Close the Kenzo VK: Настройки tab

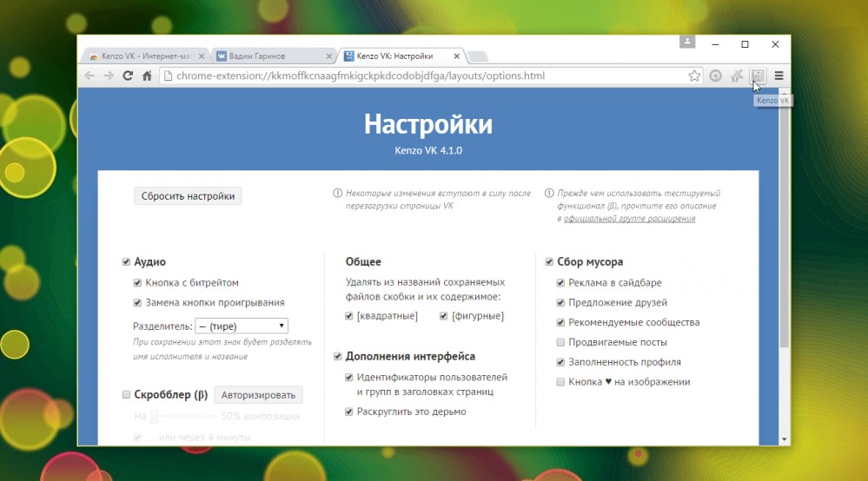tap(457, 56)
